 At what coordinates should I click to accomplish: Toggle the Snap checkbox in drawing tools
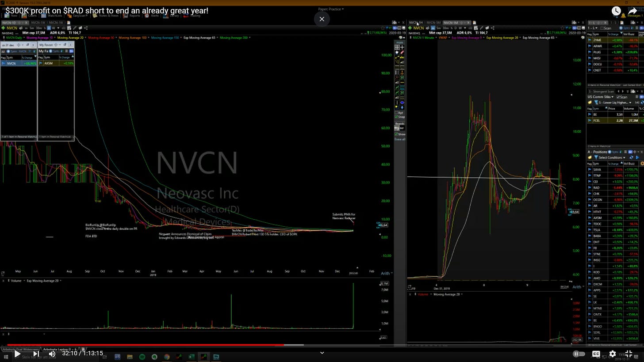[x=397, y=117]
